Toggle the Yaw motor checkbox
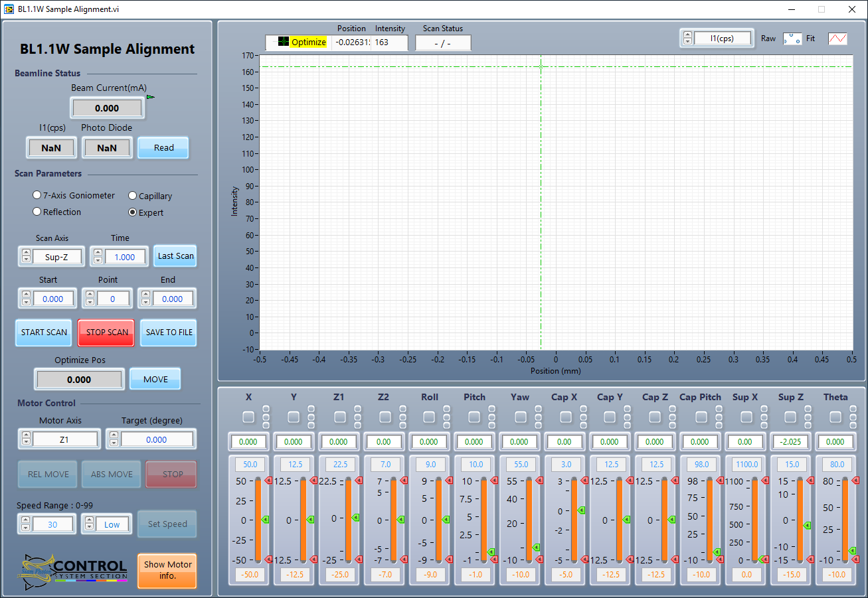Viewport: 868px width, 598px height. (x=521, y=417)
